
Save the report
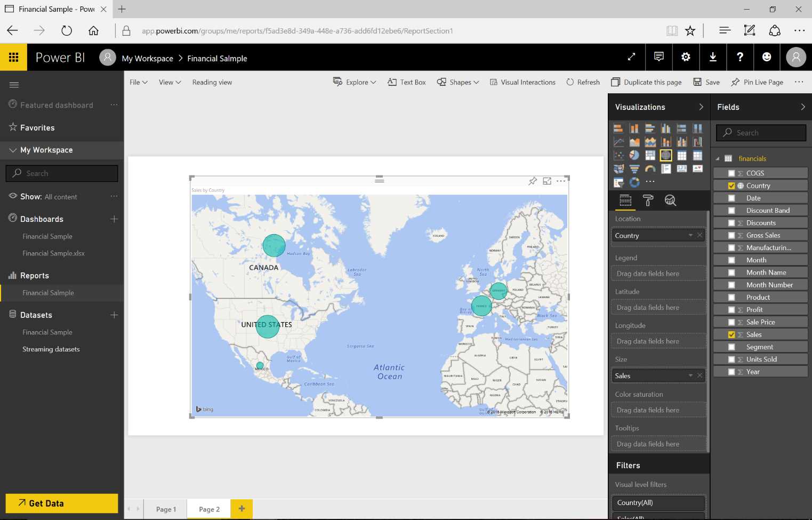(706, 82)
